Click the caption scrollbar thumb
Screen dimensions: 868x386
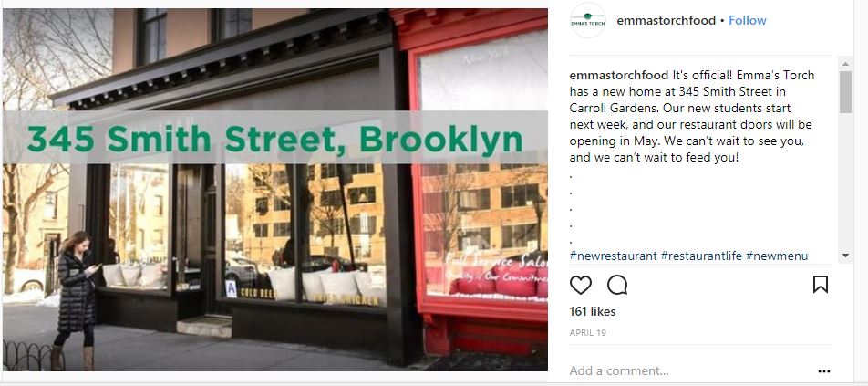click(x=845, y=92)
